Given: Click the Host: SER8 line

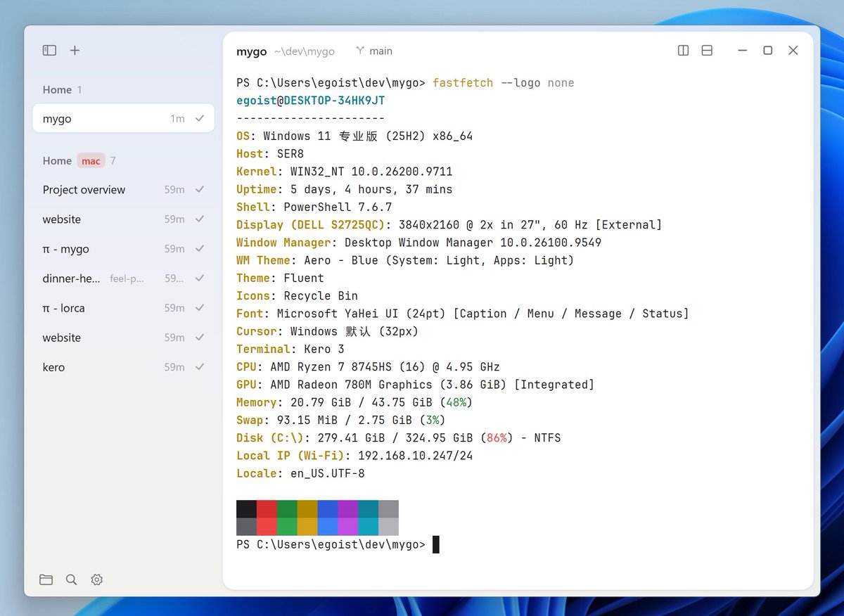Looking at the screenshot, I should [x=270, y=154].
